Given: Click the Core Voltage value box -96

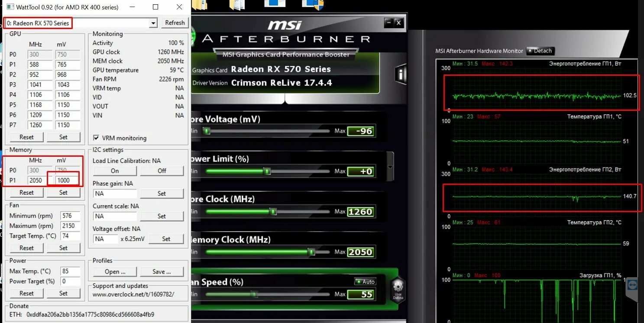Looking at the screenshot, I should 360,131.
